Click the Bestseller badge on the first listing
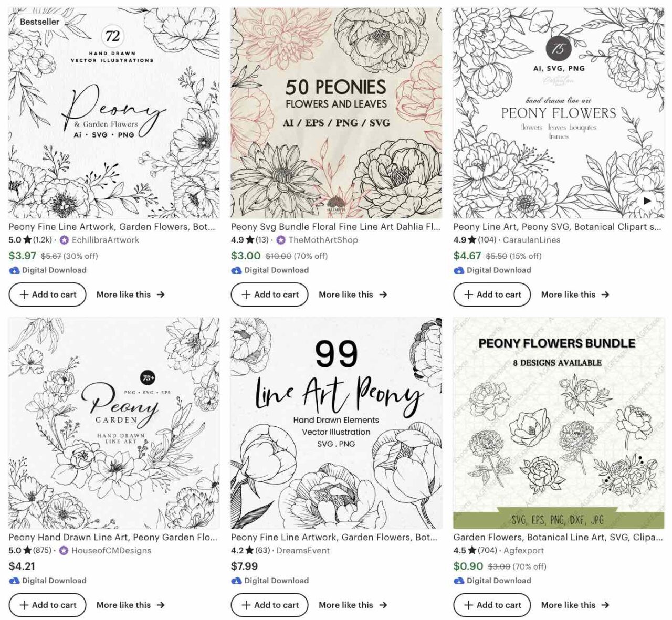Viewport: 672px width, 620px height. [39, 22]
